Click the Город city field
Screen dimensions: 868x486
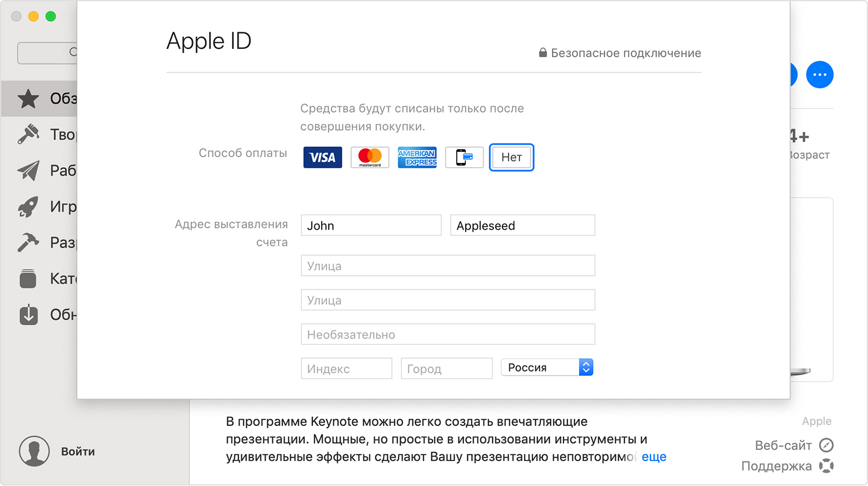tap(446, 369)
